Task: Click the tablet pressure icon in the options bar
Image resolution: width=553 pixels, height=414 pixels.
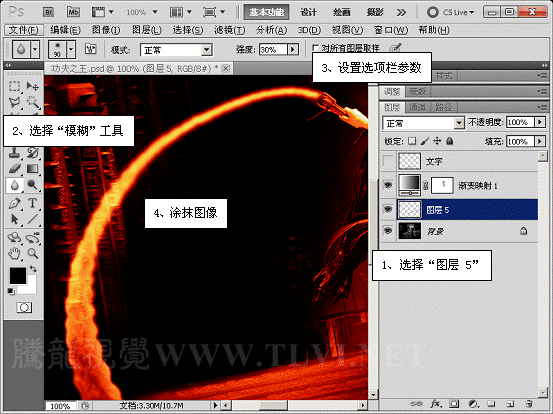Action: click(396, 48)
